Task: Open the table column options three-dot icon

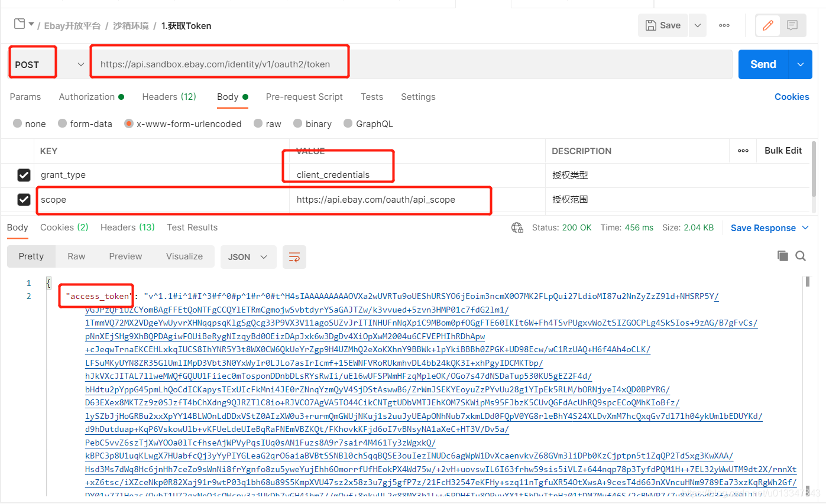Action: pos(743,151)
